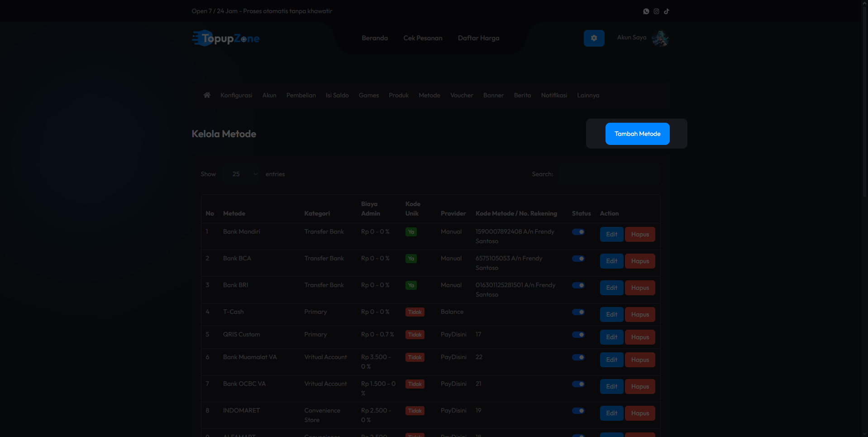Toggle status switch for Bank Mandiri
868x437 pixels.
[578, 232]
